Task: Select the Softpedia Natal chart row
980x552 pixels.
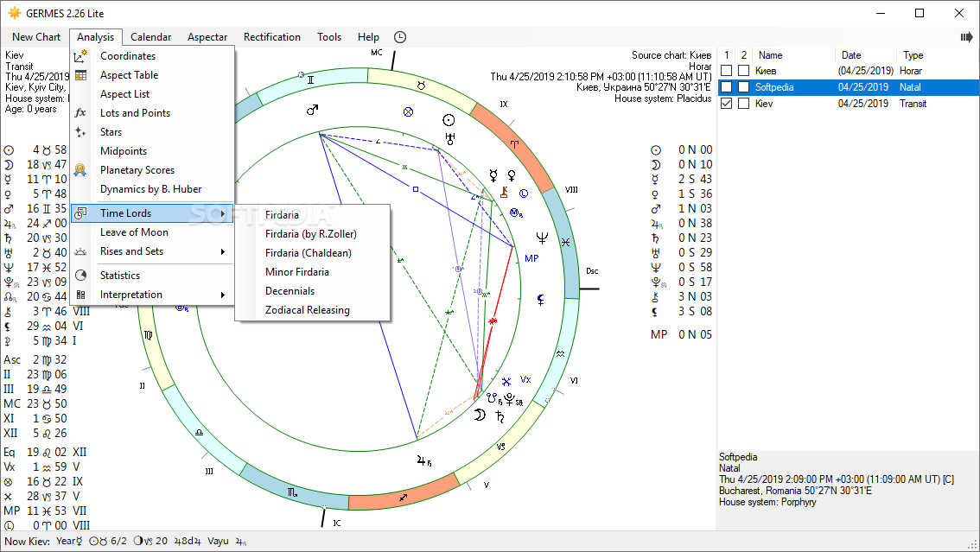Action: [848, 86]
